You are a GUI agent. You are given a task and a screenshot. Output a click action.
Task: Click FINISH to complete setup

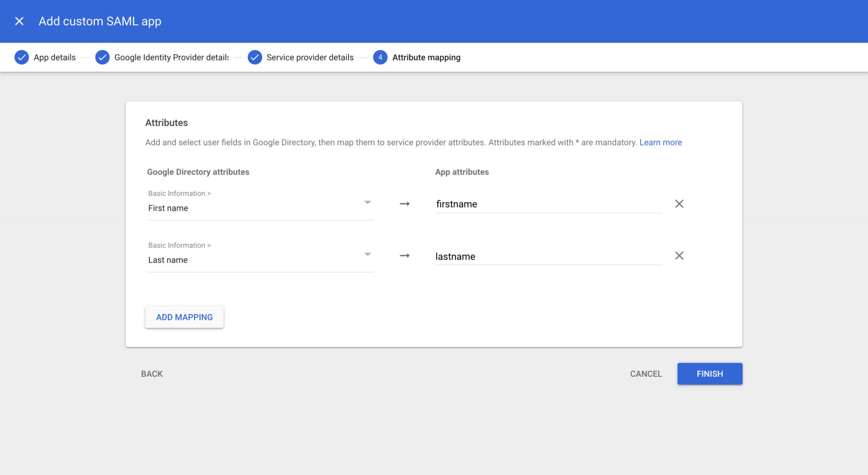(710, 374)
